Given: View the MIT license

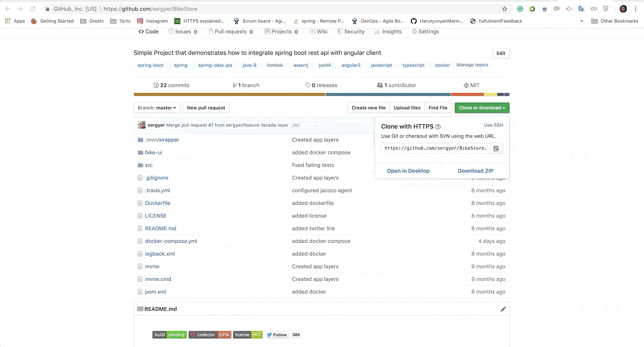Looking at the screenshot, I should 472,85.
